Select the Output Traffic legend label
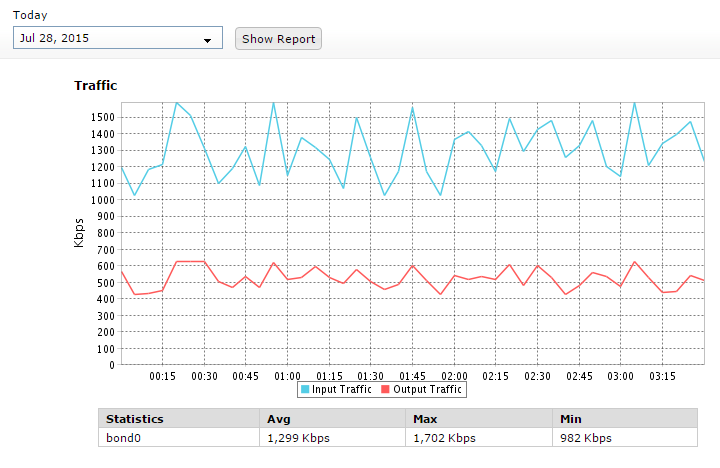 point(426,390)
